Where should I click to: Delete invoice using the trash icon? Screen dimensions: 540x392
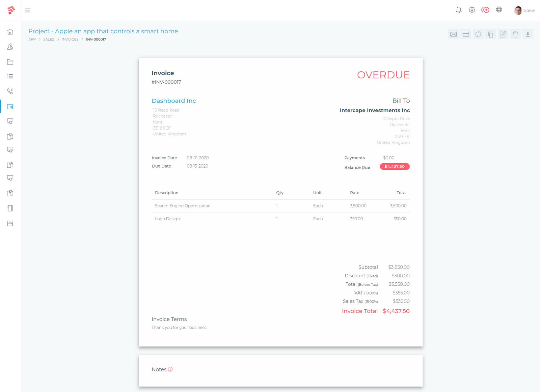[515, 34]
